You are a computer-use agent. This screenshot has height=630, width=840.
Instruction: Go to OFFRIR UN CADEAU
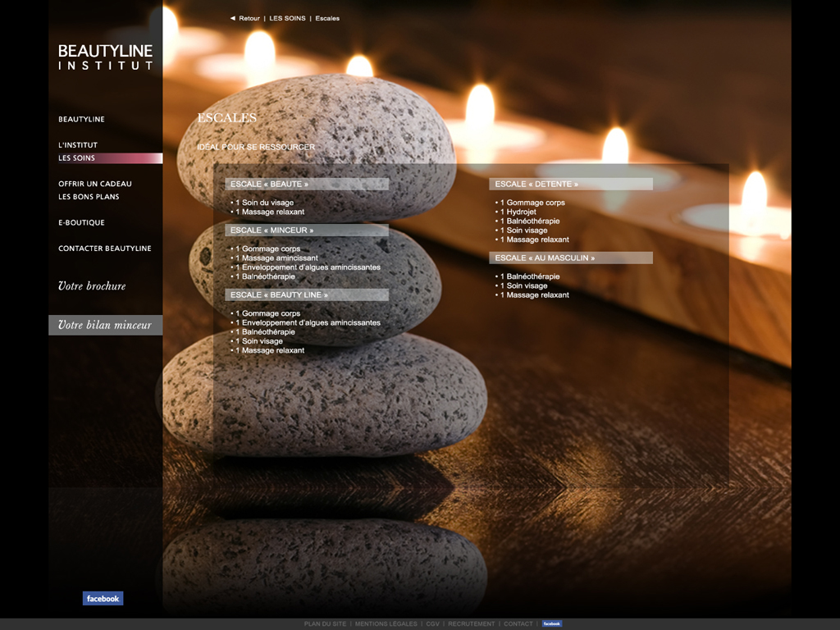tap(95, 184)
